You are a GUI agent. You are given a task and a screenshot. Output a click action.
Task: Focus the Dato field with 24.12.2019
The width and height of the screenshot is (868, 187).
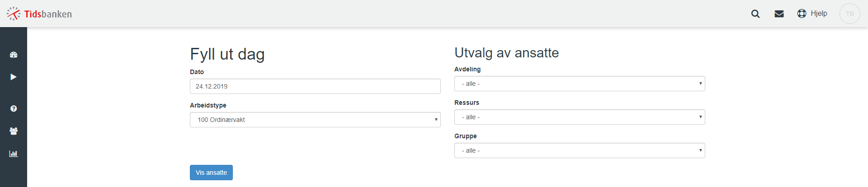point(315,86)
